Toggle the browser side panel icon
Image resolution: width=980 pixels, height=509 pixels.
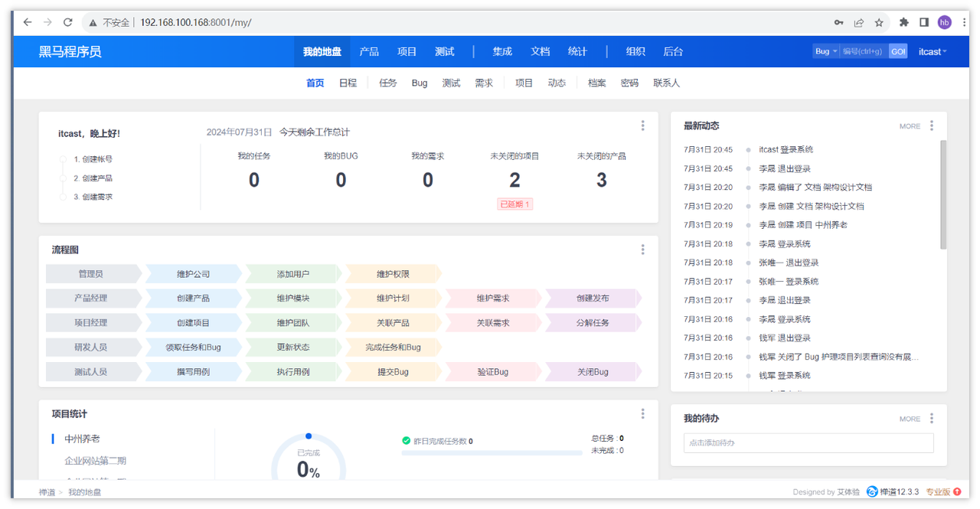click(924, 22)
